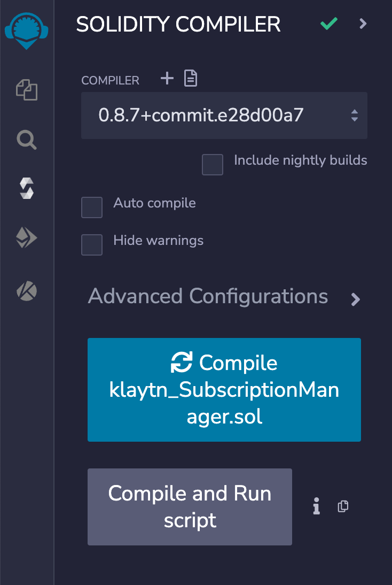This screenshot has width=392, height=585.
Task: Click the Advanced Configurations heading
Action: pyautogui.click(x=208, y=297)
